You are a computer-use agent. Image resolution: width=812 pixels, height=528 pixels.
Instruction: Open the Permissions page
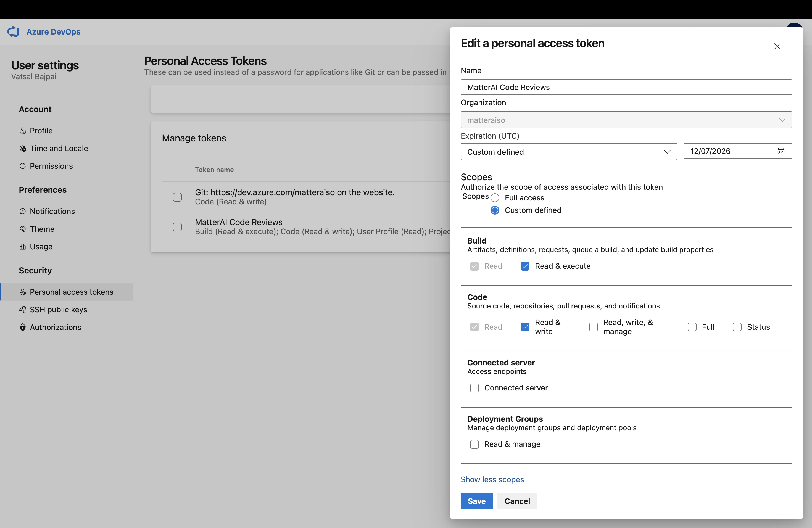click(x=51, y=166)
